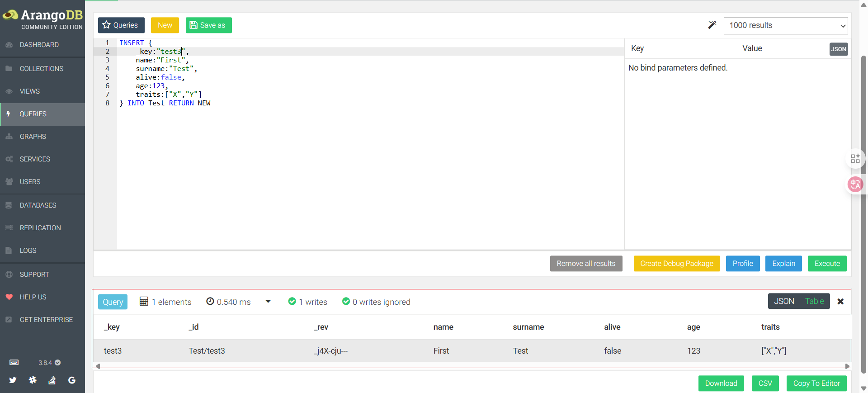The width and height of the screenshot is (868, 393).
Task: Open the Google Groups icon
Action: coord(72,380)
